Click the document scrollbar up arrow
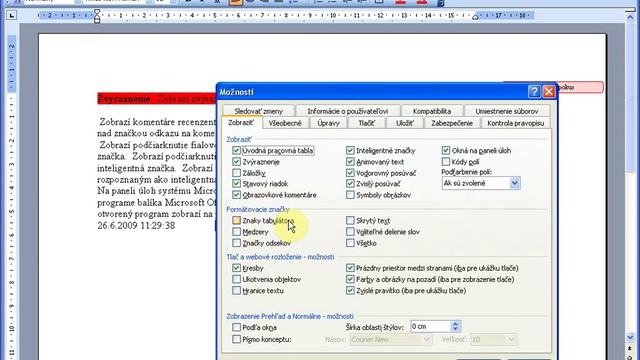This screenshot has width=640, height=360. (x=631, y=17)
